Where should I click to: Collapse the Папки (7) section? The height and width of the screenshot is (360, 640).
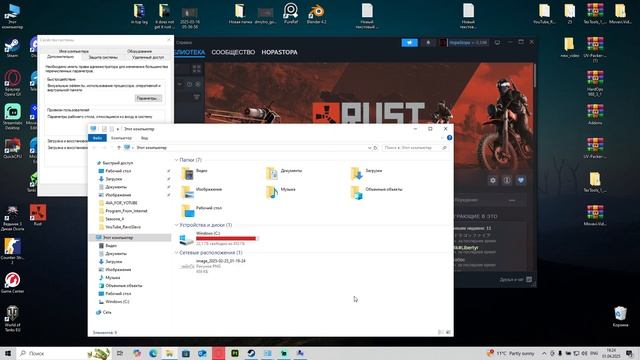176,160
